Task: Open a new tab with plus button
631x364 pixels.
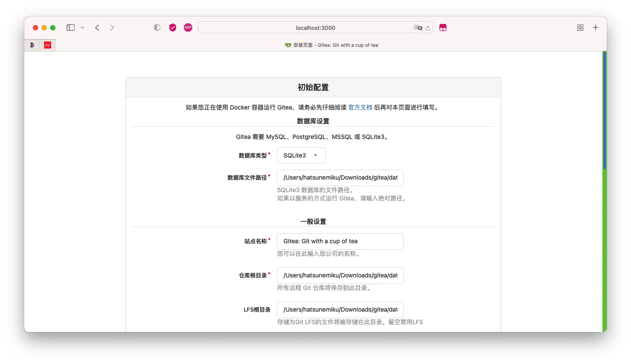Action: 596,28
